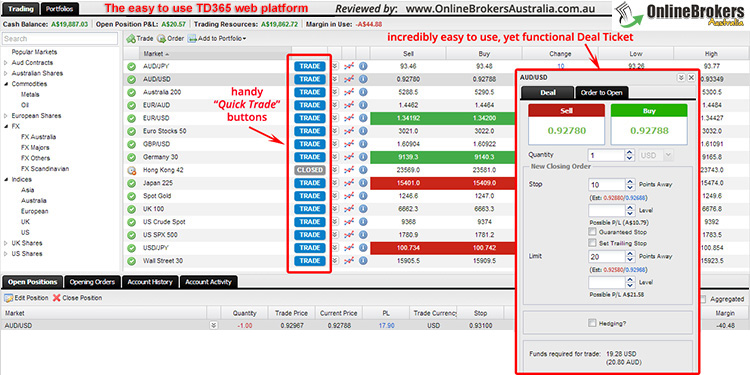Click the Limit Level input field

point(607,283)
